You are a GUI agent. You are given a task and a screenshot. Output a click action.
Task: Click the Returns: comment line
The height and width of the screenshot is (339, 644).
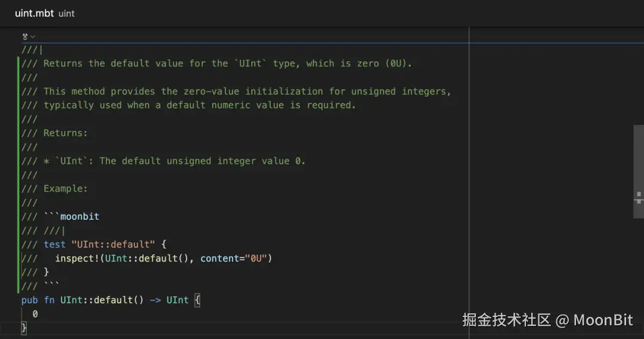[66, 133]
